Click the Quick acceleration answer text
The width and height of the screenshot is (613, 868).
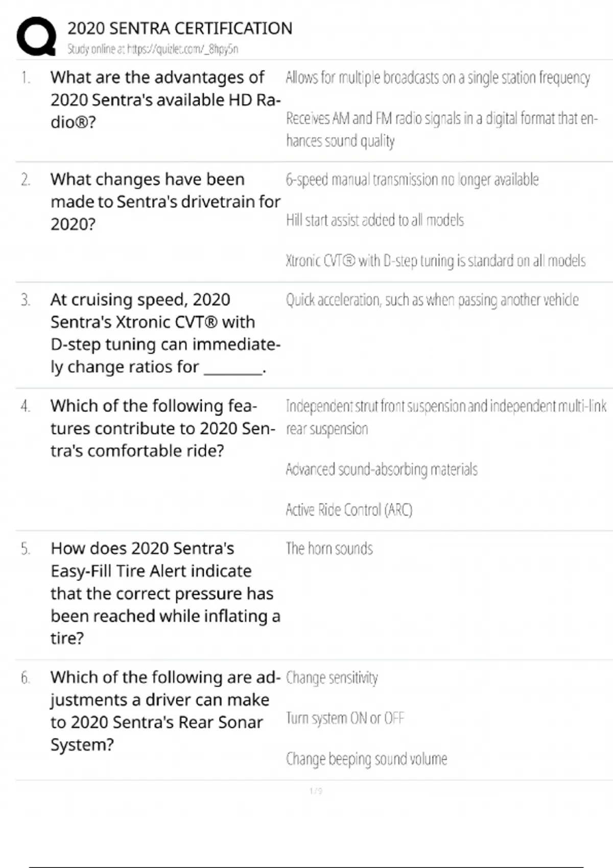432,300
